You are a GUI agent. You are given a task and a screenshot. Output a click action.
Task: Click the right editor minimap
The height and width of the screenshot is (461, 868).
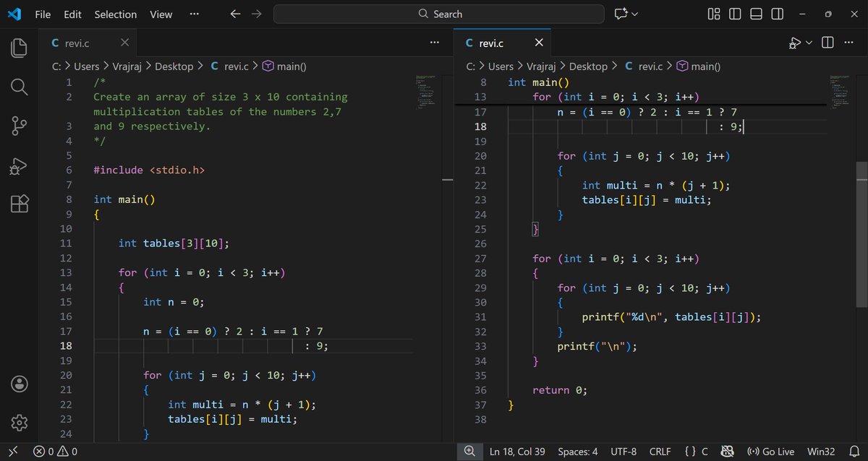tap(841, 91)
